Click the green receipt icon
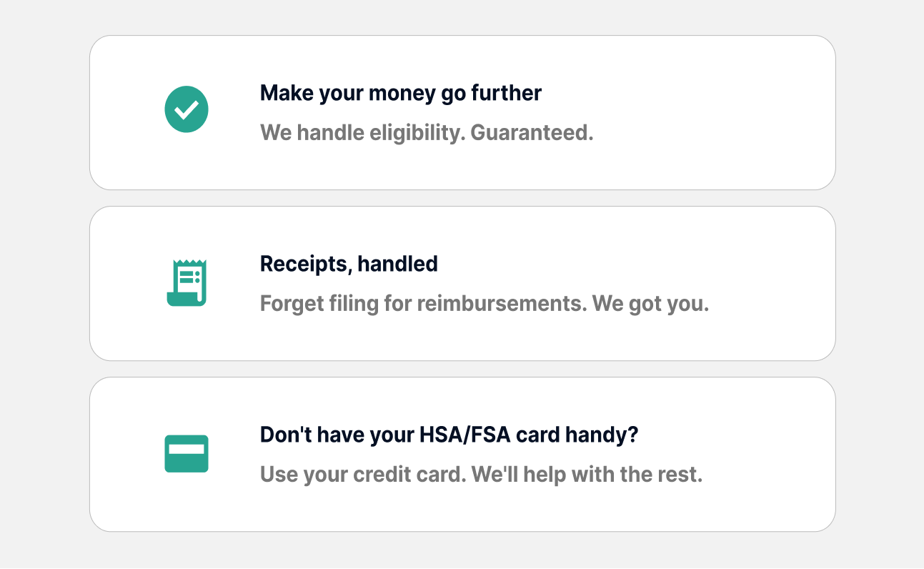 (x=187, y=283)
